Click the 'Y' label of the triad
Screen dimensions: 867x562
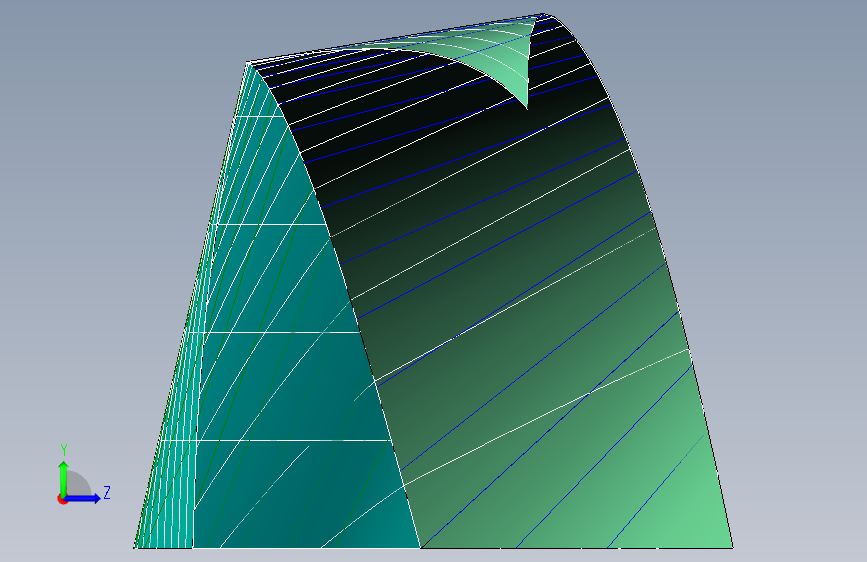point(64,450)
